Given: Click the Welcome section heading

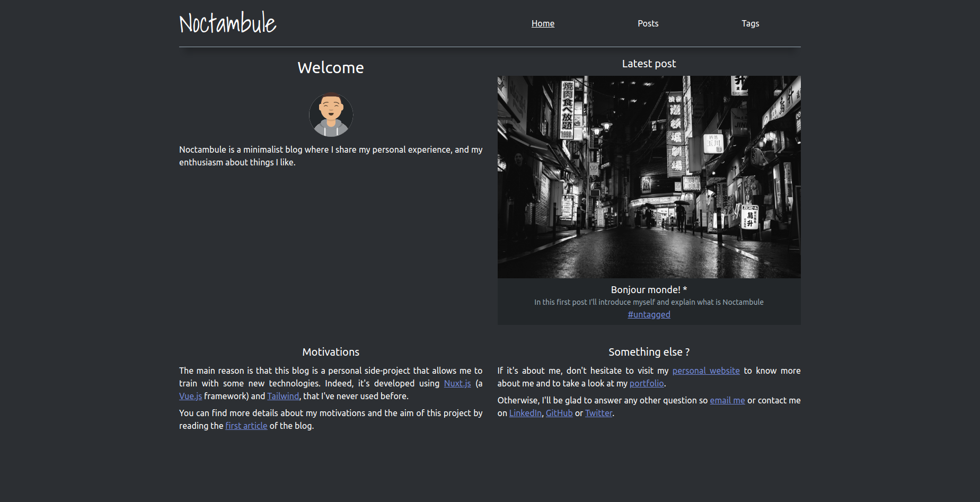Looking at the screenshot, I should click(330, 67).
